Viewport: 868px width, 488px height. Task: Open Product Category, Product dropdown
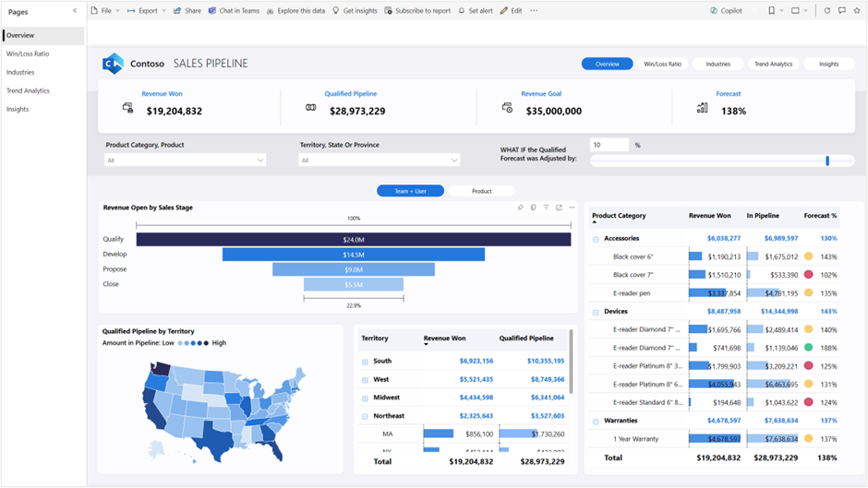click(185, 160)
